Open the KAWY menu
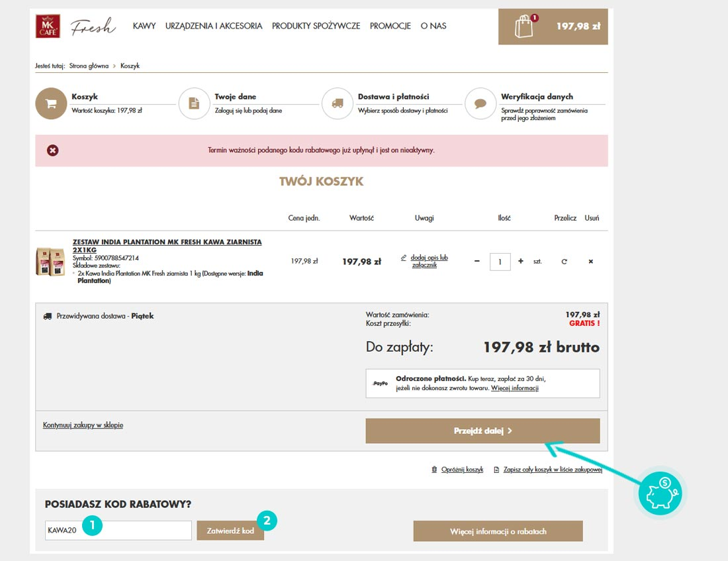728x561 pixels. coord(144,26)
